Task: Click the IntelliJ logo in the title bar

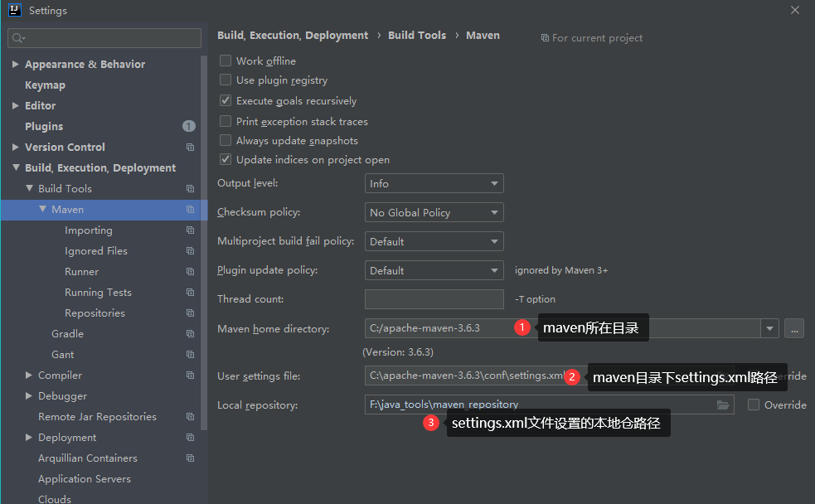Action: coord(14,10)
